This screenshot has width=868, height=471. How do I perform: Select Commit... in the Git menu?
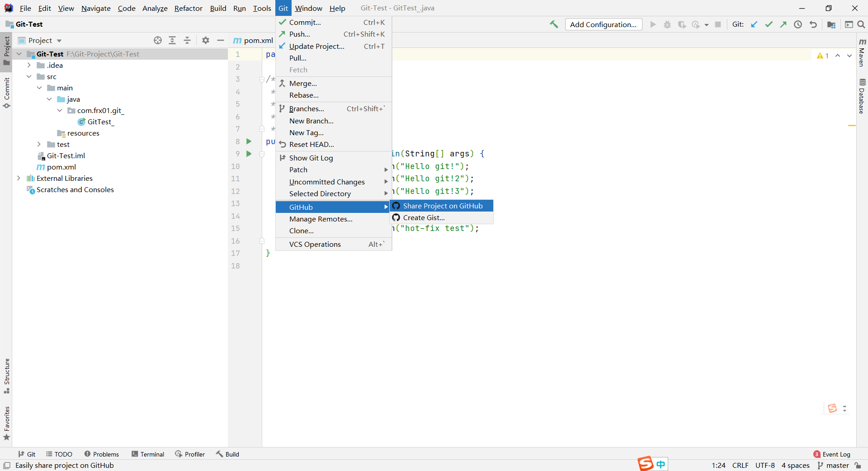click(334, 22)
